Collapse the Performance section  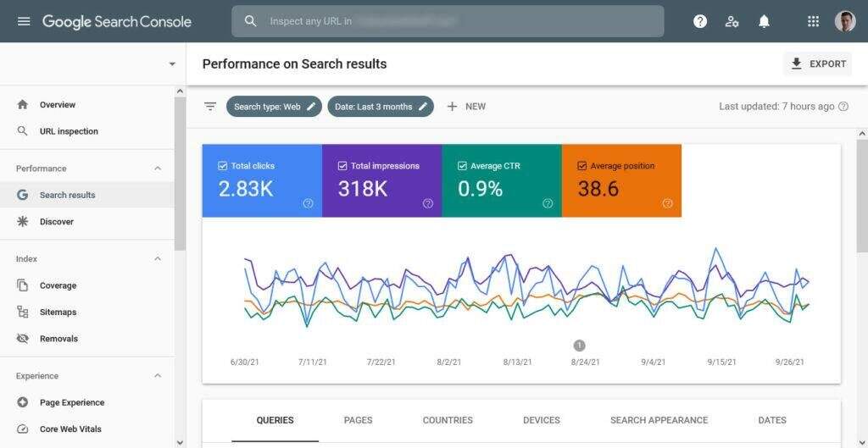(x=158, y=169)
